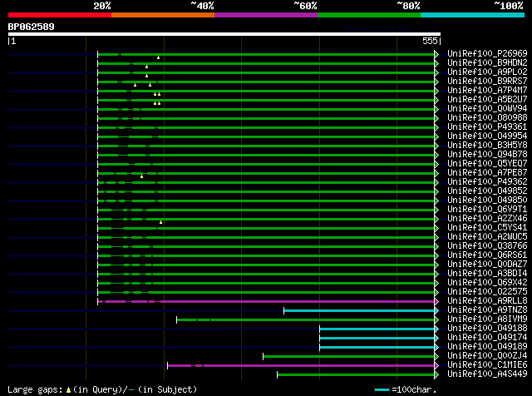Click the UniRef100_Q0WV94 text
This screenshot has width=532, height=396.
[x=487, y=109]
